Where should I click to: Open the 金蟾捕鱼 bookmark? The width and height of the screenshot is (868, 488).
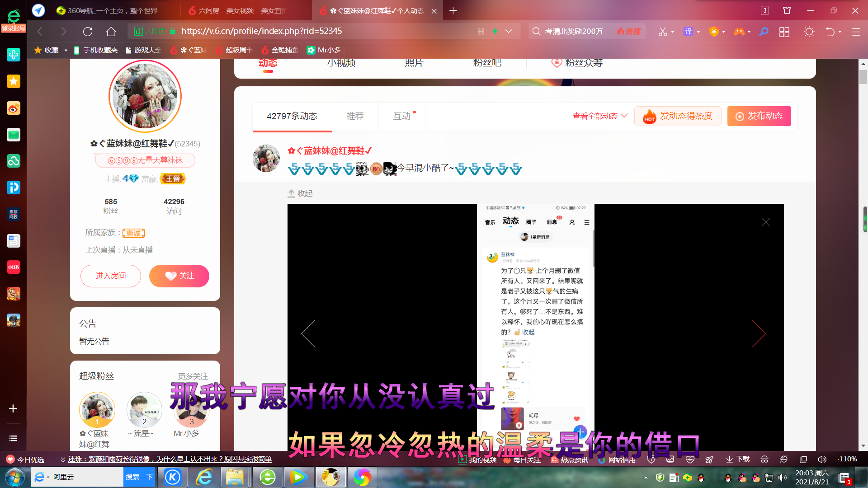pyautogui.click(x=280, y=50)
